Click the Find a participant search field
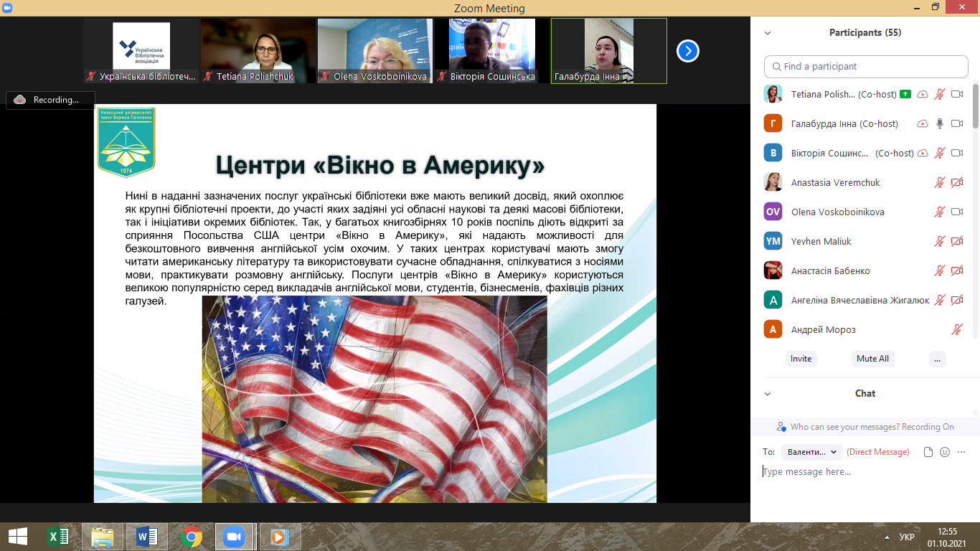Screen dimensions: 980x551 pos(866,67)
